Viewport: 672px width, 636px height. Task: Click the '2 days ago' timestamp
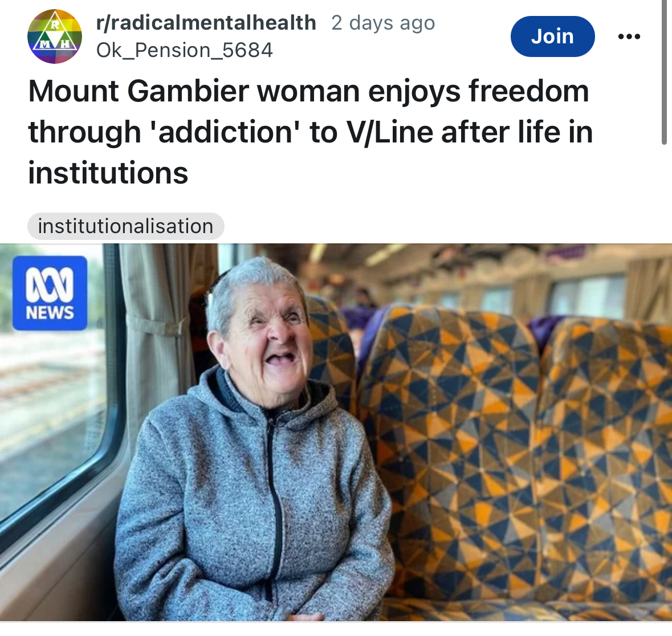pos(382,23)
